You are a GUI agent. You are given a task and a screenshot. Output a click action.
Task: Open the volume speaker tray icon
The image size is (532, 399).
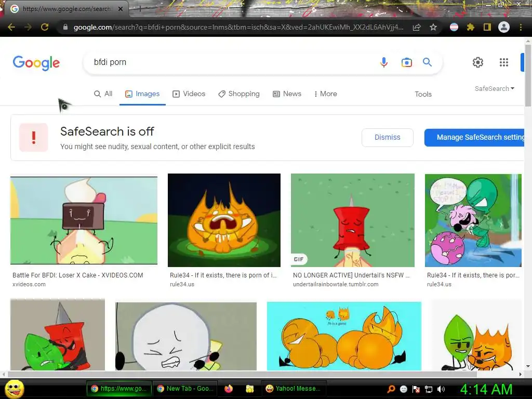tap(441, 389)
